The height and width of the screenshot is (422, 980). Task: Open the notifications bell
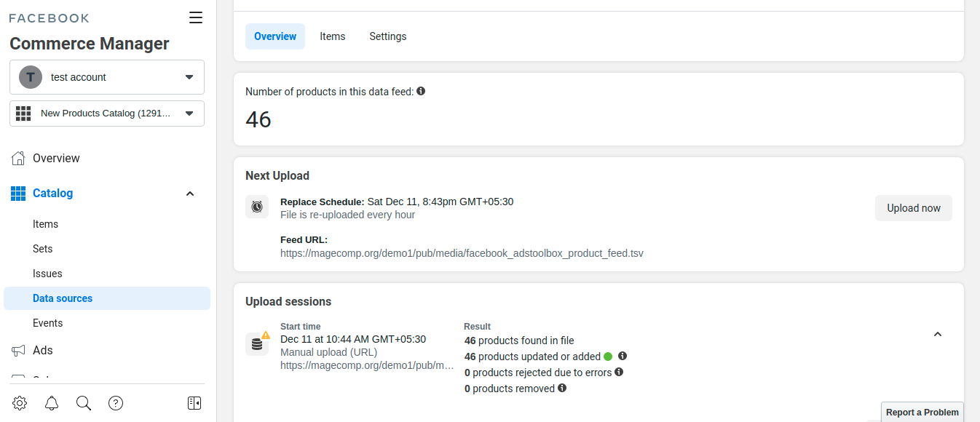[x=52, y=403]
